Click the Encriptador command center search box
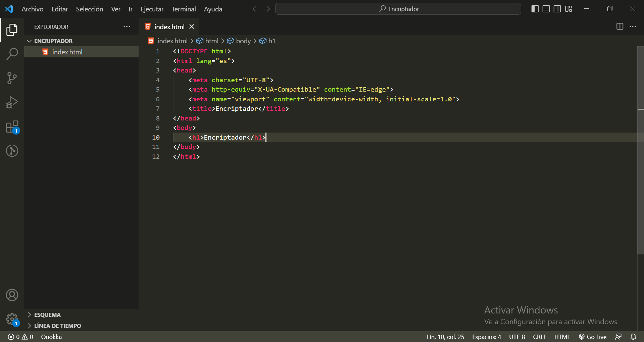Screen dimensions: 644x342 click(x=398, y=9)
